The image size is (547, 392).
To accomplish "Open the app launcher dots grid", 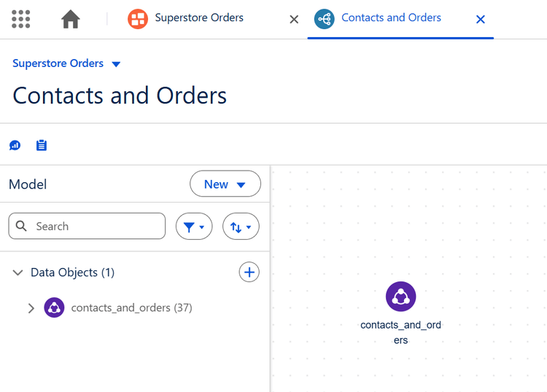I will point(21,19).
